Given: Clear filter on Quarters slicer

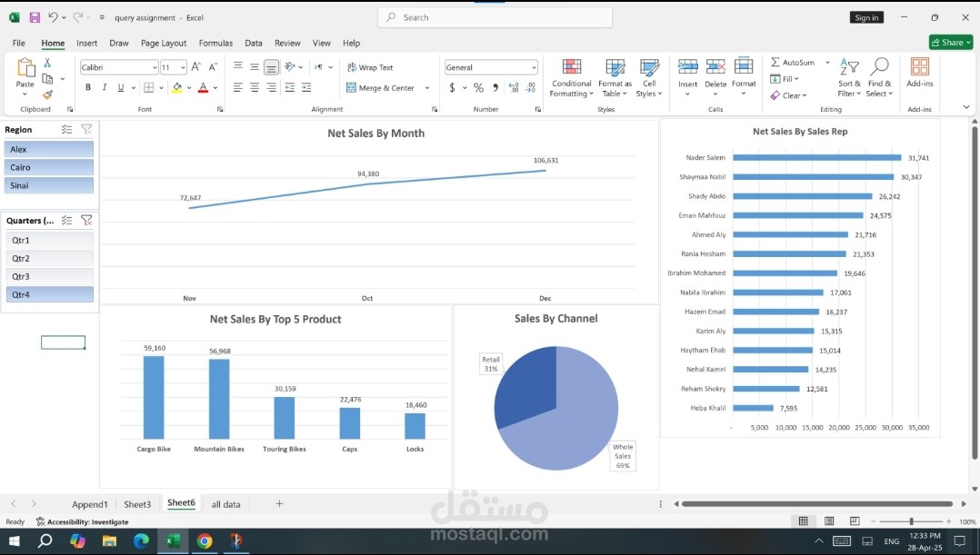Looking at the screenshot, I should pyautogui.click(x=86, y=221).
